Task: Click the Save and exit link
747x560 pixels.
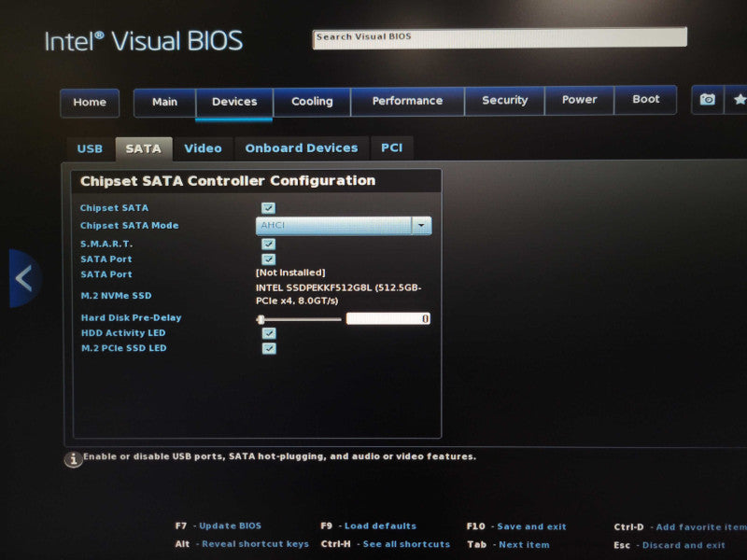Action: (x=531, y=526)
